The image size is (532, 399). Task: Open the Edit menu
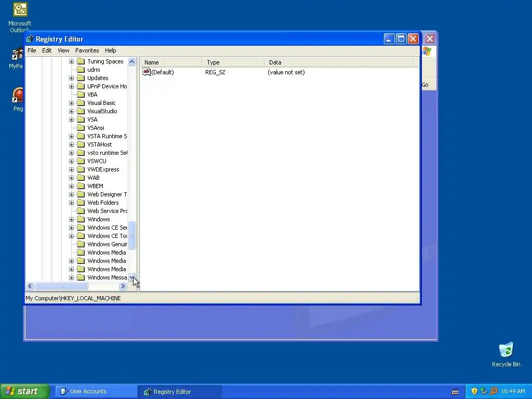[x=47, y=50]
